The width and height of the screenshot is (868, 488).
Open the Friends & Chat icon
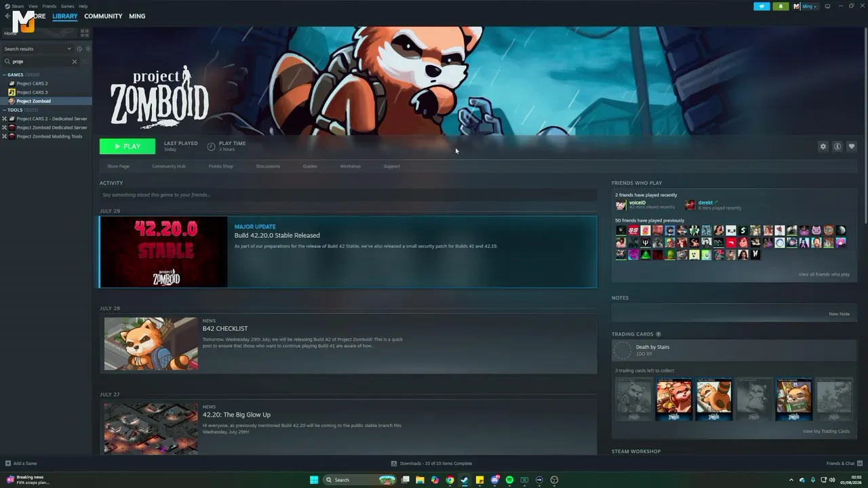coord(859,464)
